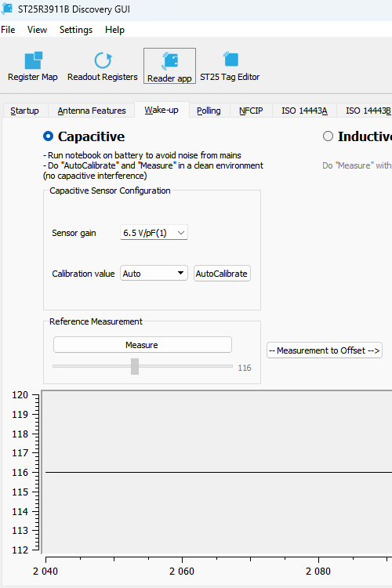Click the Sensor gain label

(x=74, y=233)
